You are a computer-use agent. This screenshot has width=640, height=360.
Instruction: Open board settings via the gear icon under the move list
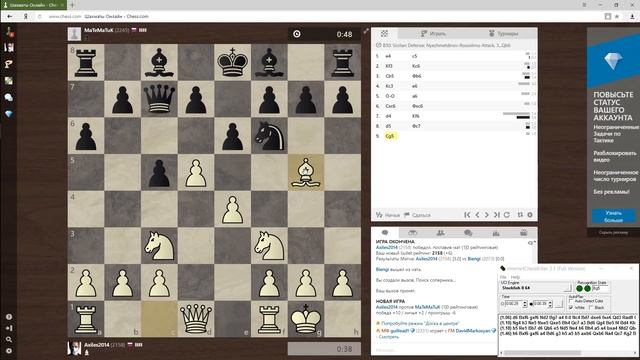[530, 215]
